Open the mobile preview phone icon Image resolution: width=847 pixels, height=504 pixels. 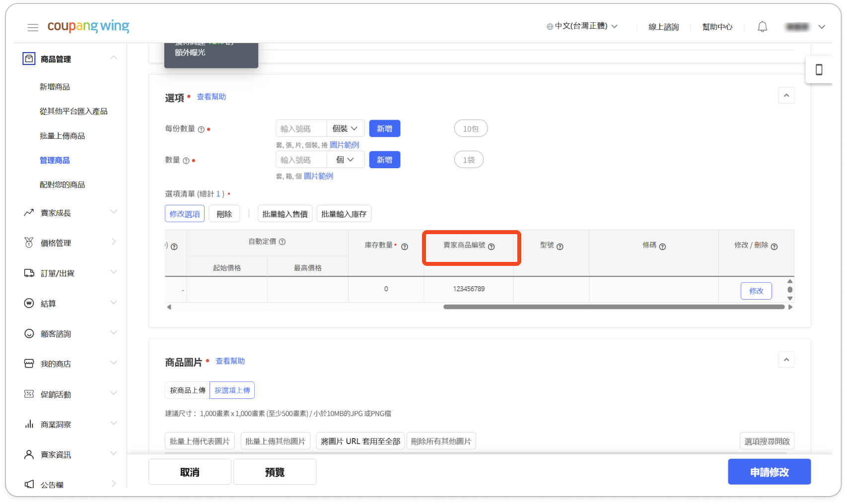click(819, 70)
